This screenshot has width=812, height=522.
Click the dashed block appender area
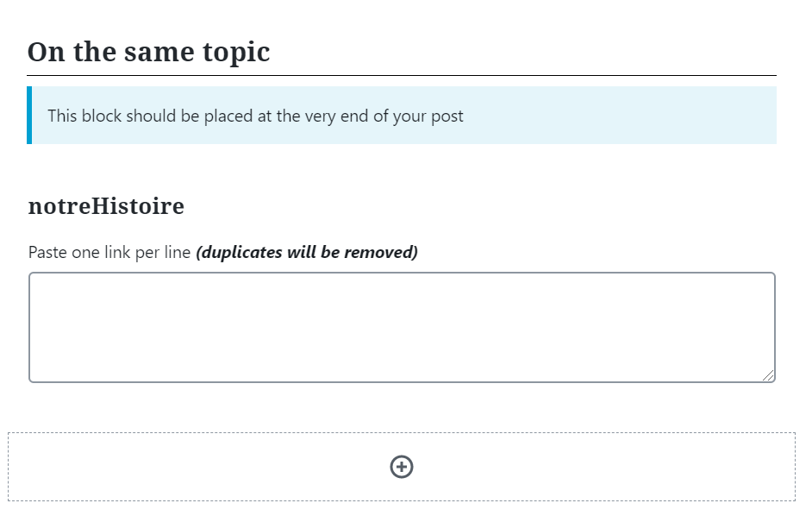402,467
